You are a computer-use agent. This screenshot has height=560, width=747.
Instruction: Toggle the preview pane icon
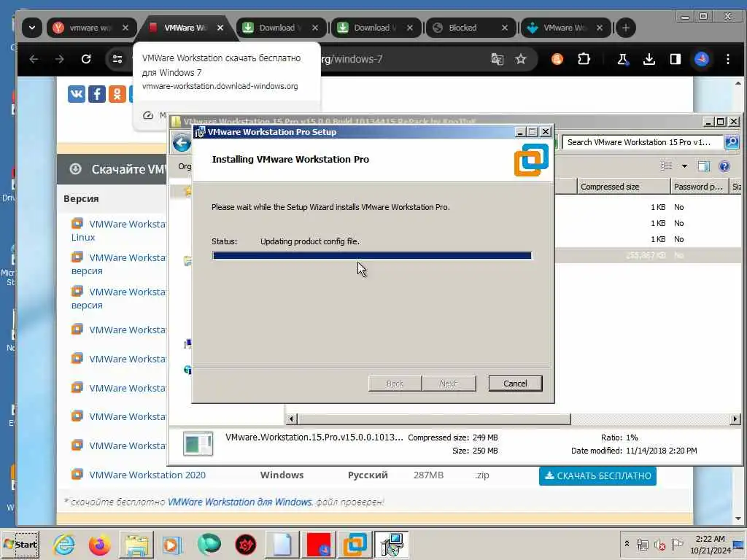pyautogui.click(x=704, y=166)
